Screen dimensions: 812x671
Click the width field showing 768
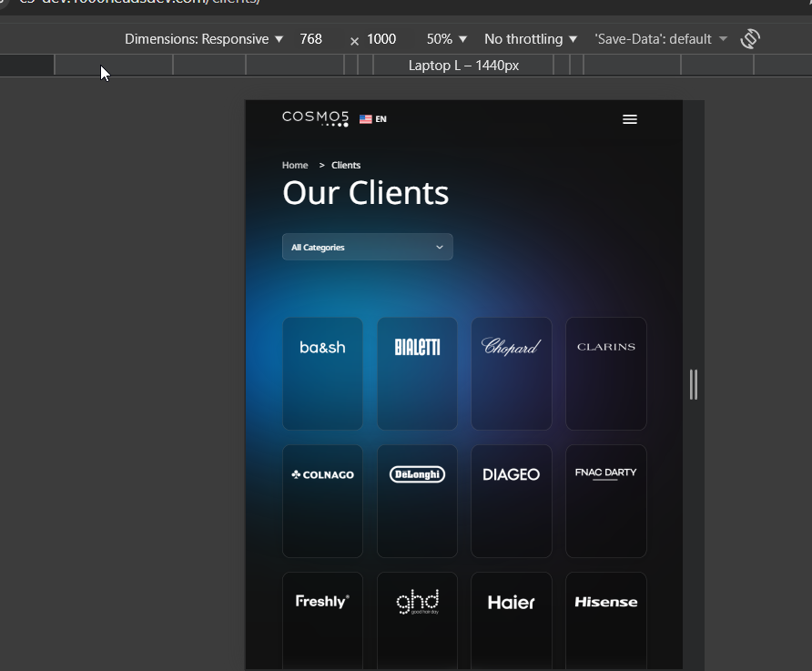point(310,39)
